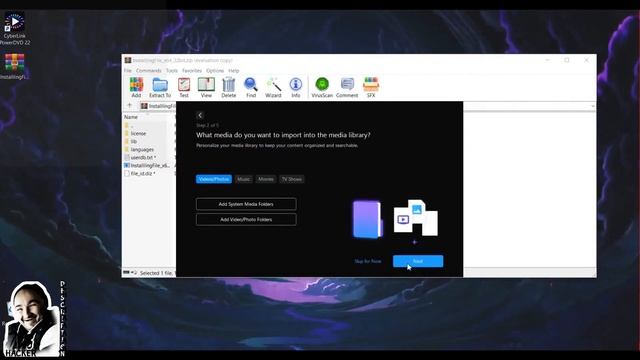Switch to the Movies tab
This screenshot has height=360, width=640.
[266, 179]
